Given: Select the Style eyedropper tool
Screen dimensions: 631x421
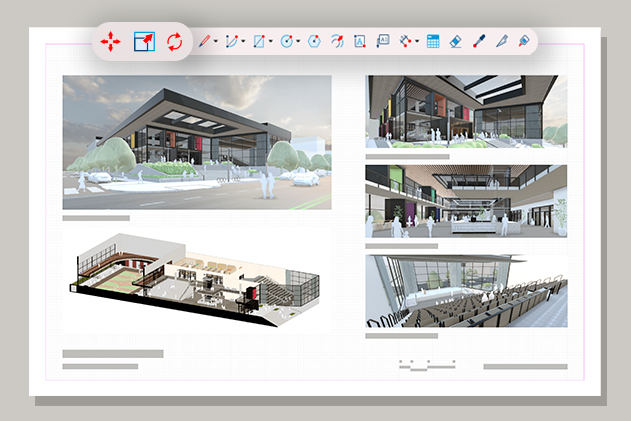Looking at the screenshot, I should [479, 41].
